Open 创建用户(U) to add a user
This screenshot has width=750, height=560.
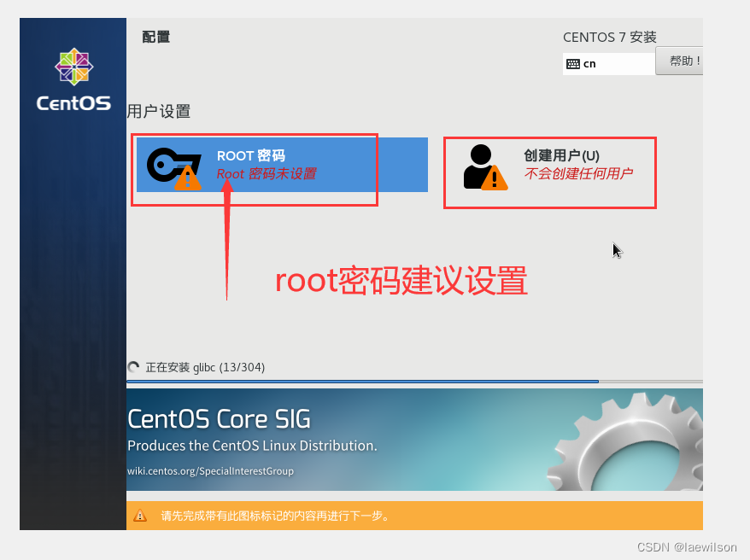pos(550,166)
